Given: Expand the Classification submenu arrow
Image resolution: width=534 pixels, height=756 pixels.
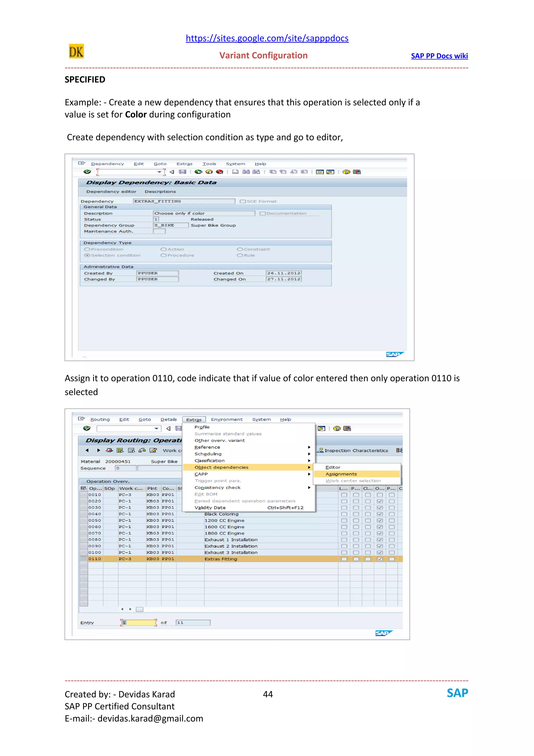Looking at the screenshot, I should 309,461.
